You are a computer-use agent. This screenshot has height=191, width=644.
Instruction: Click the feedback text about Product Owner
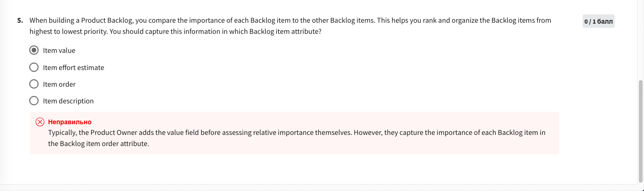click(x=296, y=138)
